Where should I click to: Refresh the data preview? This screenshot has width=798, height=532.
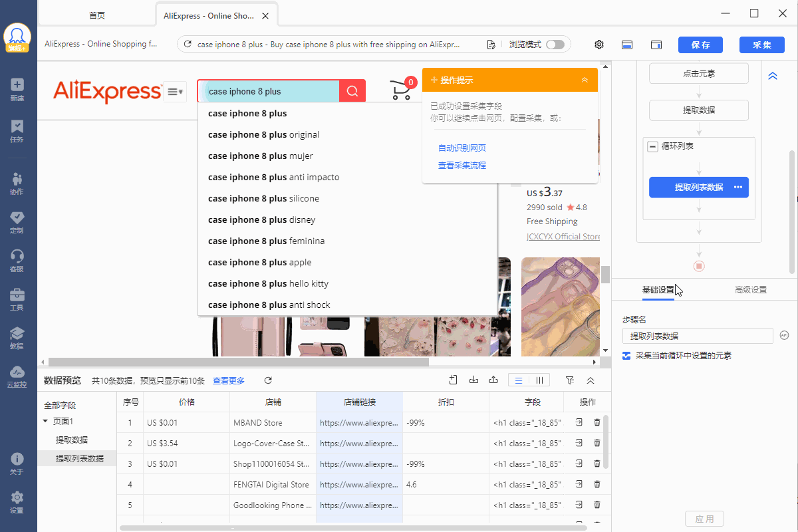(x=268, y=380)
